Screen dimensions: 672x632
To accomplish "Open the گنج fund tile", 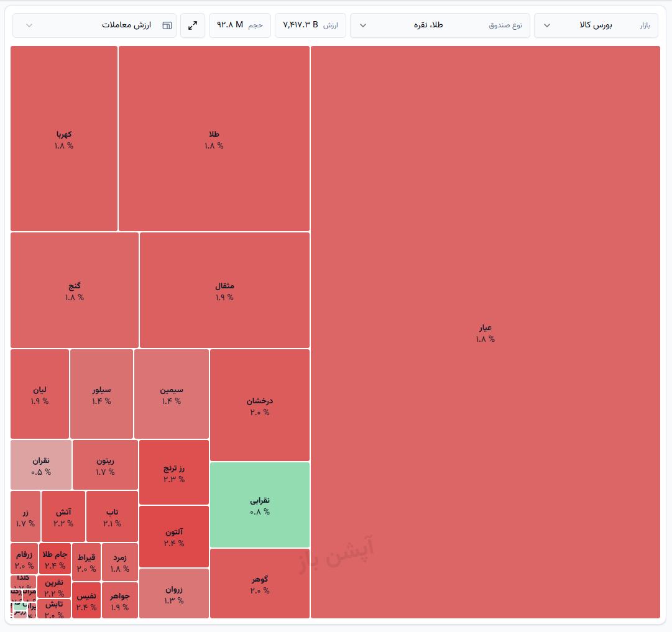I will [x=75, y=290].
